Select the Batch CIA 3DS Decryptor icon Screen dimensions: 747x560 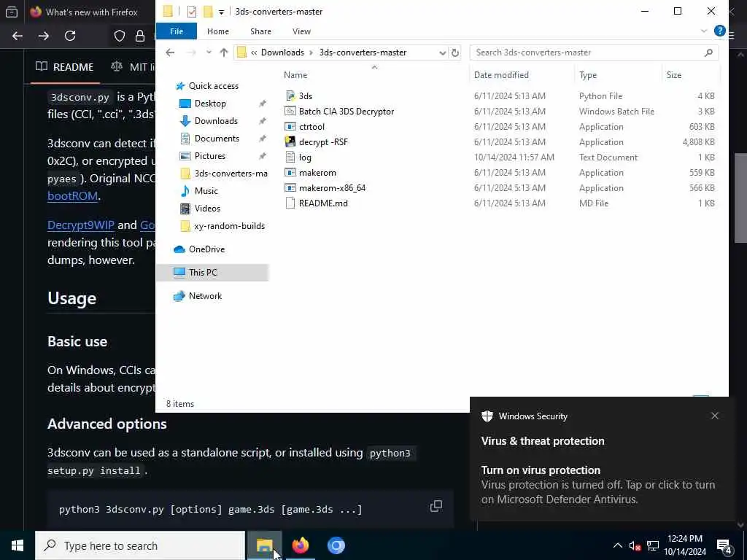click(x=290, y=111)
